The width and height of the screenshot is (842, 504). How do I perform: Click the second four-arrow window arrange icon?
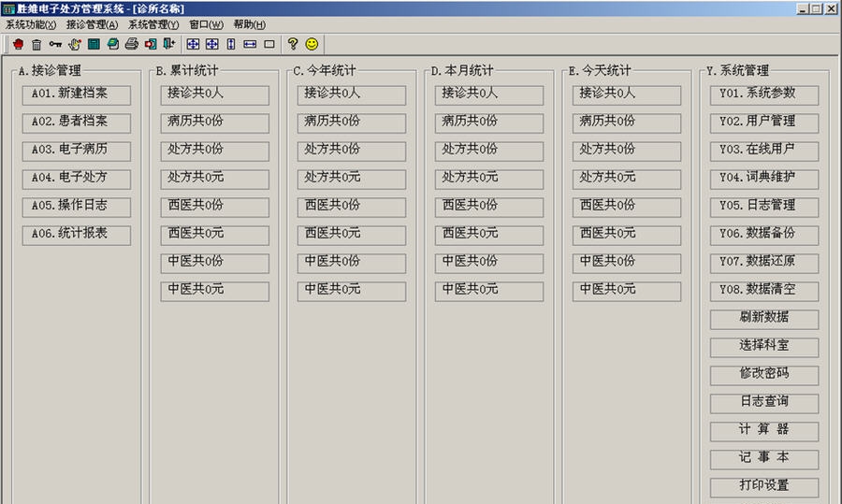tap(212, 44)
